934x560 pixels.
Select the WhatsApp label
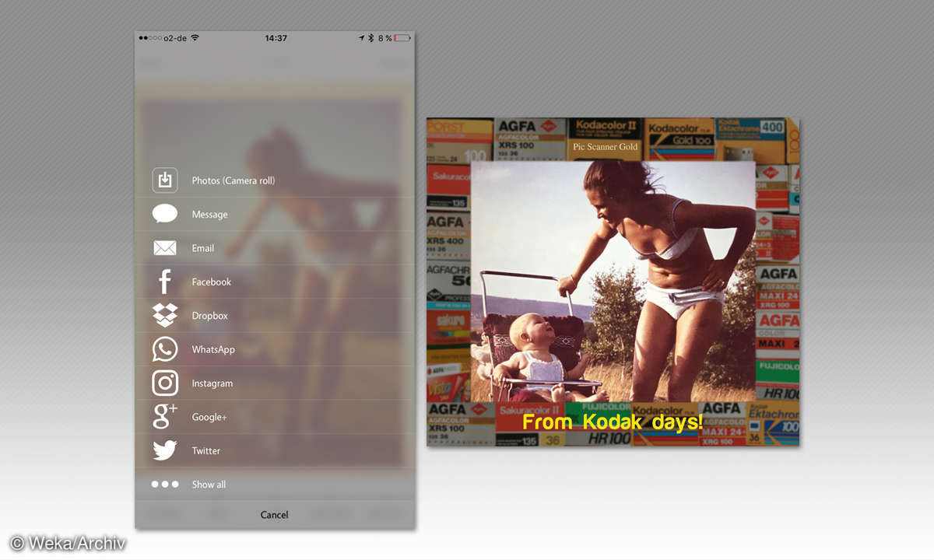[x=213, y=349]
